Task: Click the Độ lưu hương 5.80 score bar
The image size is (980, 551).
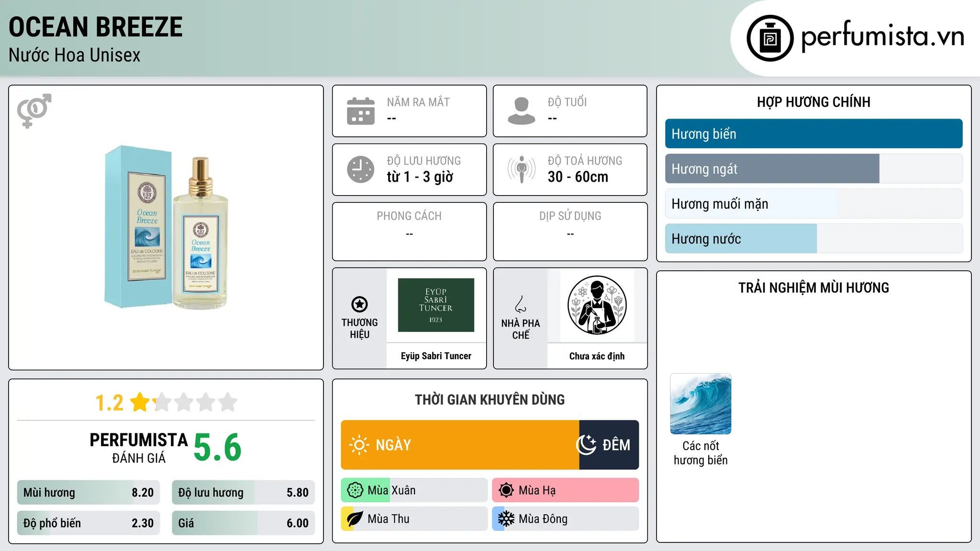Action: tap(243, 493)
